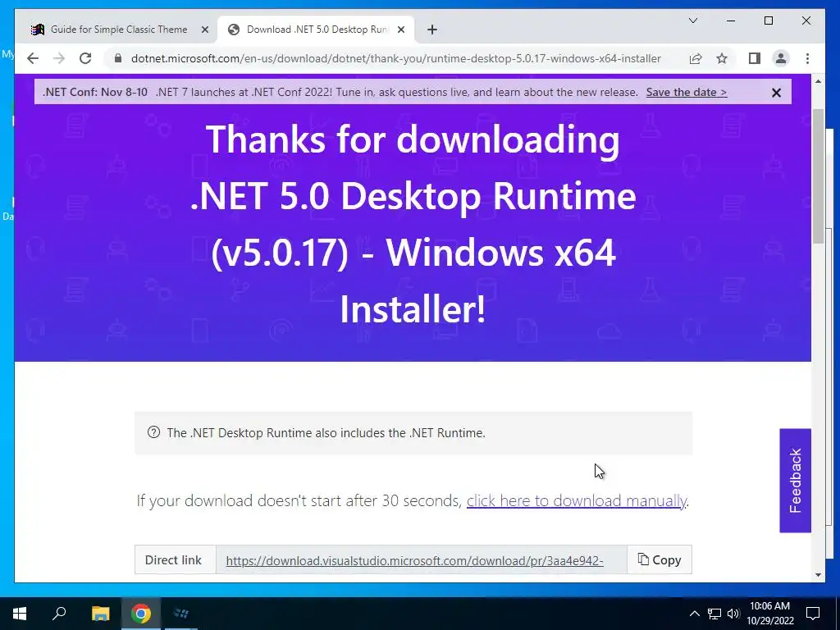The image size is (840, 630).
Task: Open the volume tray icon
Action: (733, 614)
